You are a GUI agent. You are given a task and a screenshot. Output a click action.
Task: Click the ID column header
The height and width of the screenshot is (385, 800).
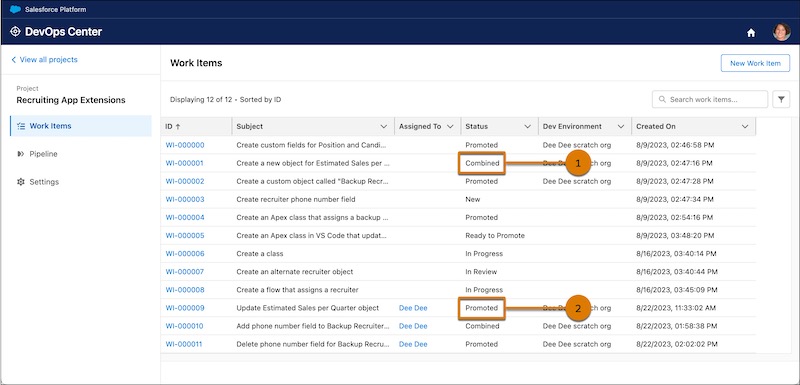coord(196,126)
